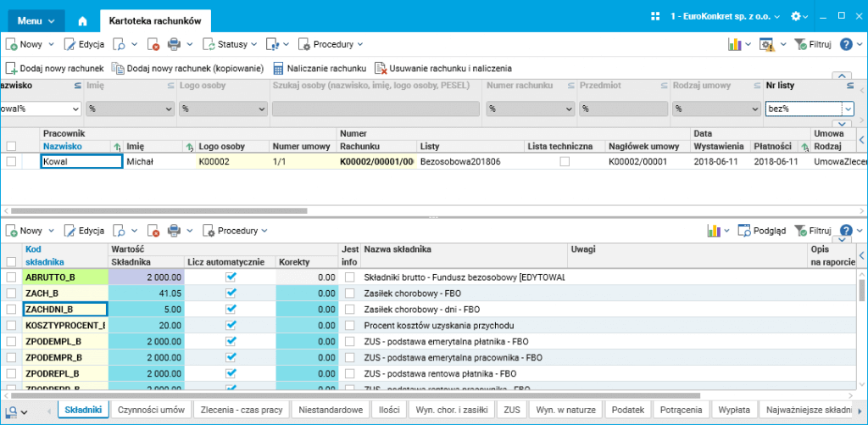Click the chart icon in lower toolbar
The height and width of the screenshot is (425, 868).
[715, 230]
